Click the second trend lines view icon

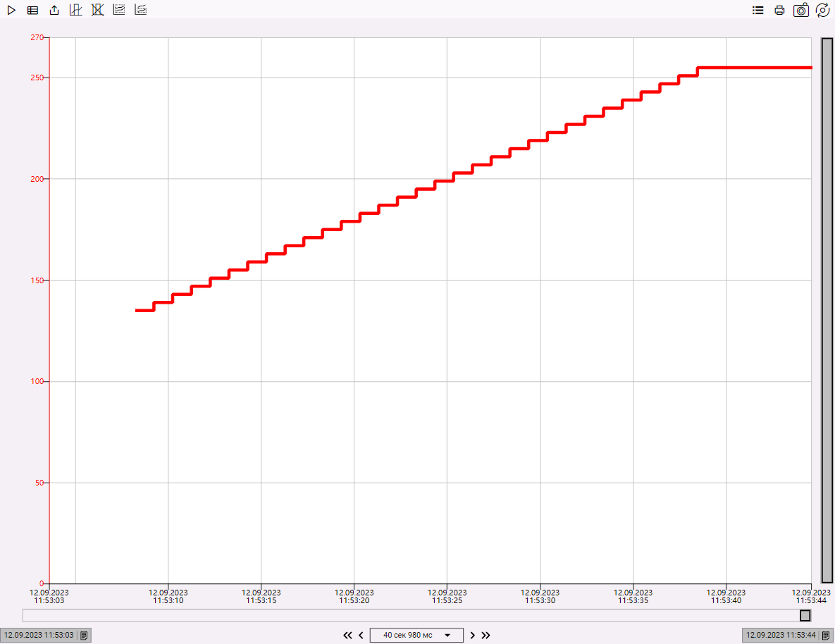(141, 11)
